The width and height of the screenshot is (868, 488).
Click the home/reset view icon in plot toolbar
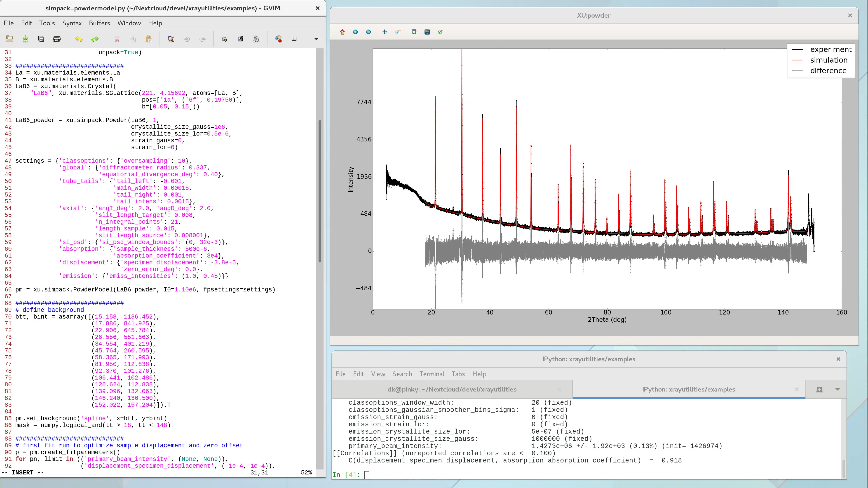tap(342, 32)
